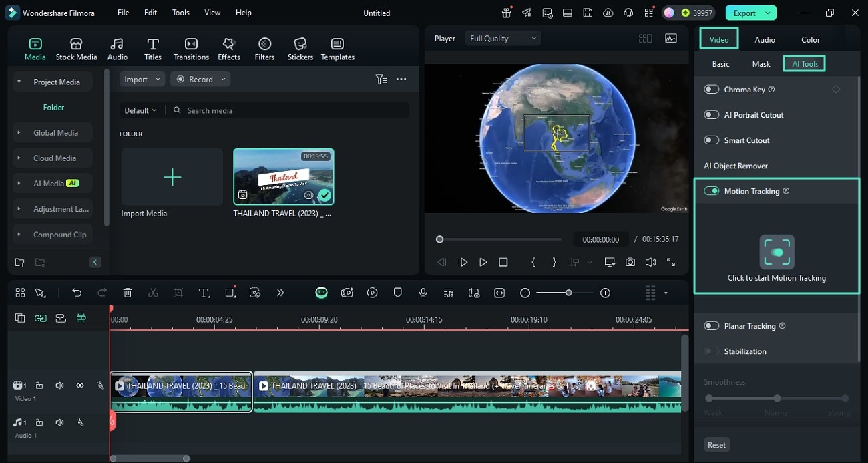Screen dimensions: 868x463
Task: Toggle the AI Portrait Cutout switch
Action: pyautogui.click(x=712, y=115)
